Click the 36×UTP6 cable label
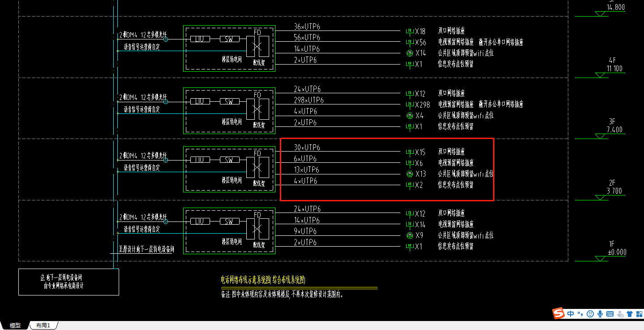The image size is (644, 330). coord(307,26)
